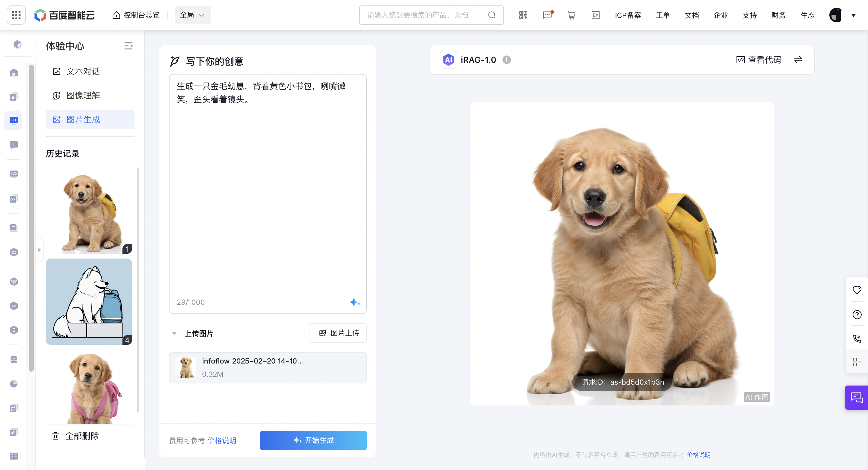The image size is (868, 470).
Task: Click the 请求ID as-bd5d0x1b3n label
Action: tap(622, 382)
